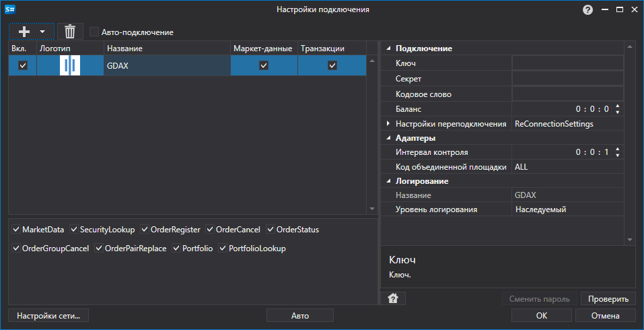Uncheck the MarketData message type
This screenshot has height=330, width=644.
click(16, 229)
